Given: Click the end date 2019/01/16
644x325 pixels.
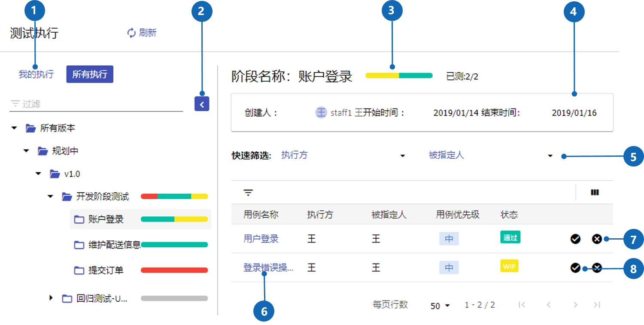Looking at the screenshot, I should point(574,113).
